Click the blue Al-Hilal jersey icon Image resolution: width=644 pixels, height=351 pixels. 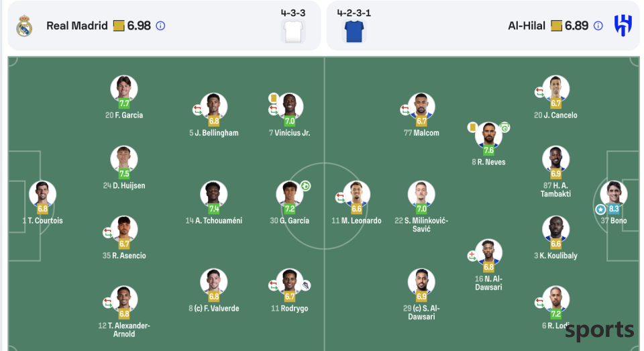coord(354,32)
